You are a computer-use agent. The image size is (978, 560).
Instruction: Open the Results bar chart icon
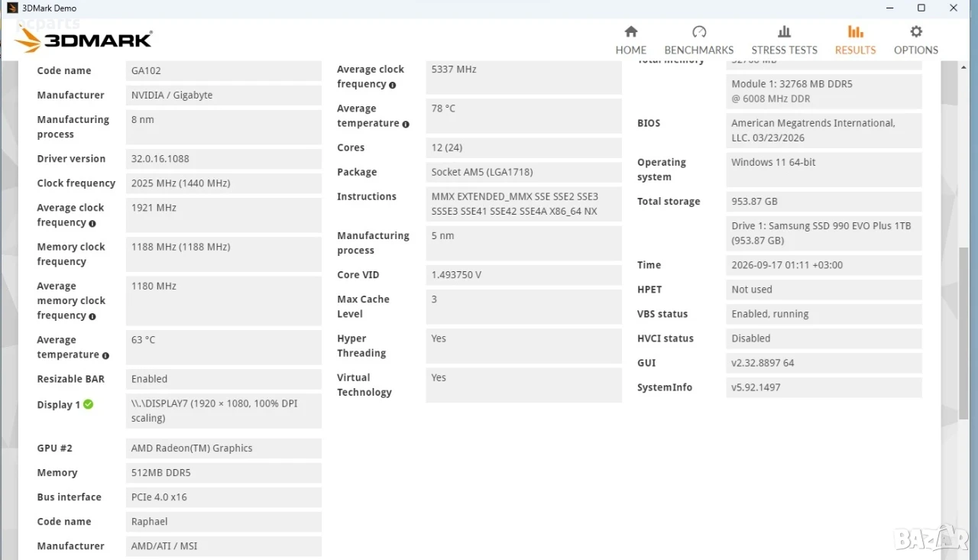(x=856, y=31)
